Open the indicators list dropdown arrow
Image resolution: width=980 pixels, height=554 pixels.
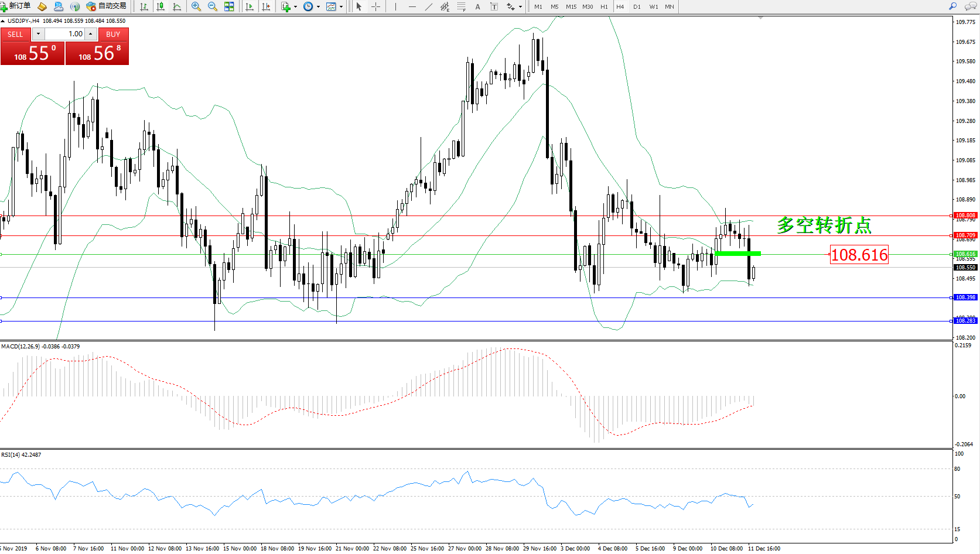(x=295, y=7)
